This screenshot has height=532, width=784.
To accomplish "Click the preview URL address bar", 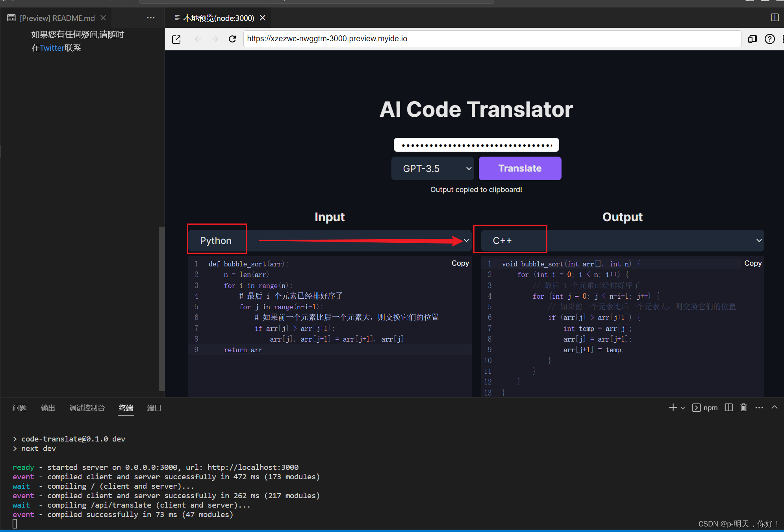I will (492, 39).
